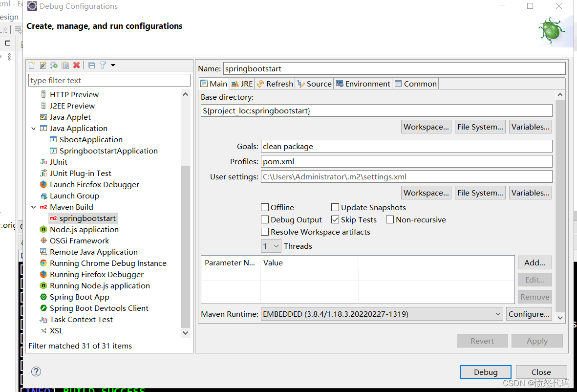Collapse the Maven Build tree node

[34, 207]
